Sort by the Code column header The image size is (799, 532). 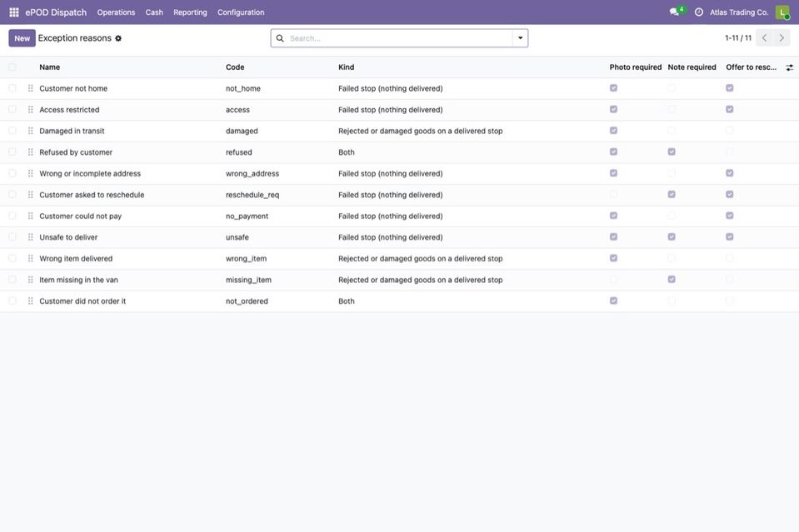(x=235, y=67)
